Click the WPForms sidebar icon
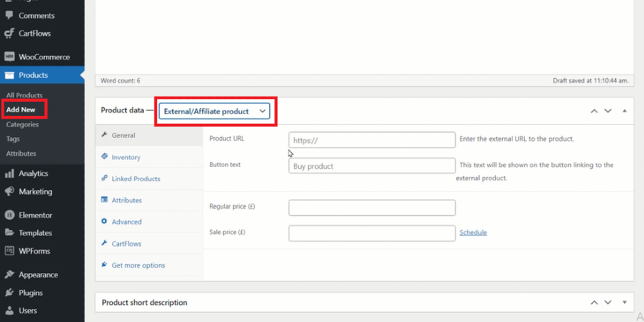Screen dimensions: 644x322 point(10,251)
